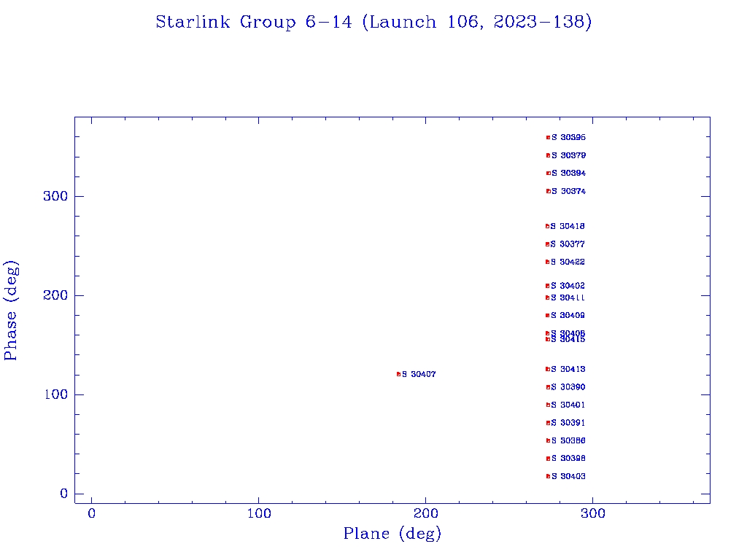747x560 pixels.
Task: Click the red marker for S 30407
Action: [x=398, y=374]
